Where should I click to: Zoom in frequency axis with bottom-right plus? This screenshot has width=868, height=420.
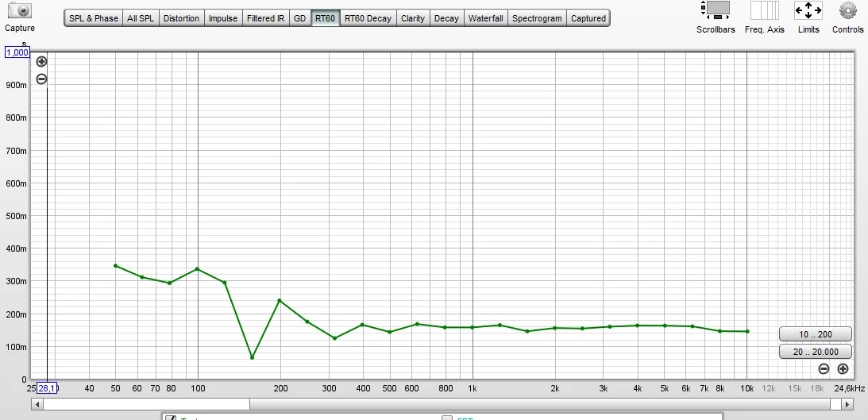843,368
